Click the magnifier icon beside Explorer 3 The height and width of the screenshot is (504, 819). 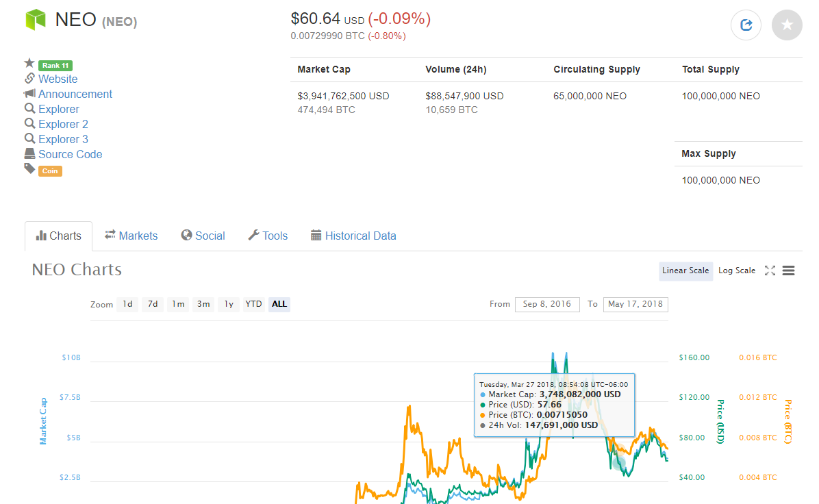tap(29, 138)
